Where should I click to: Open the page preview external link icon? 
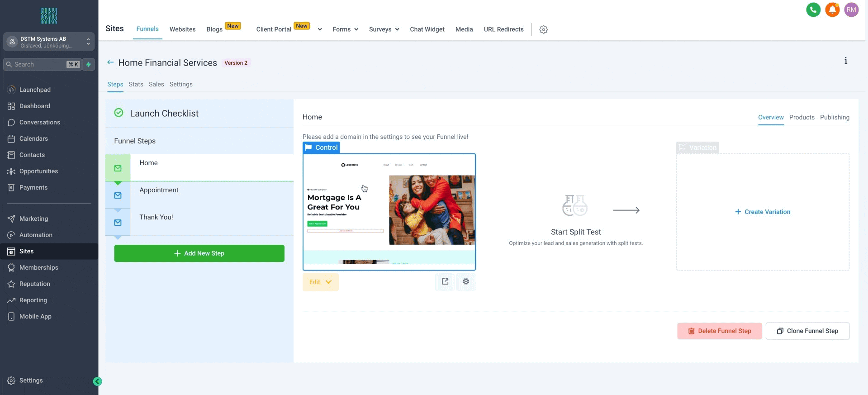(445, 281)
